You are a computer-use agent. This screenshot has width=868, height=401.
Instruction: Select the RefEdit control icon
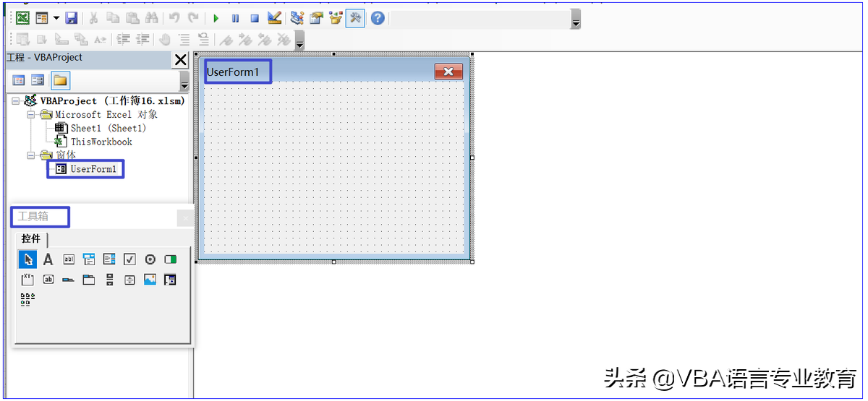click(x=170, y=280)
